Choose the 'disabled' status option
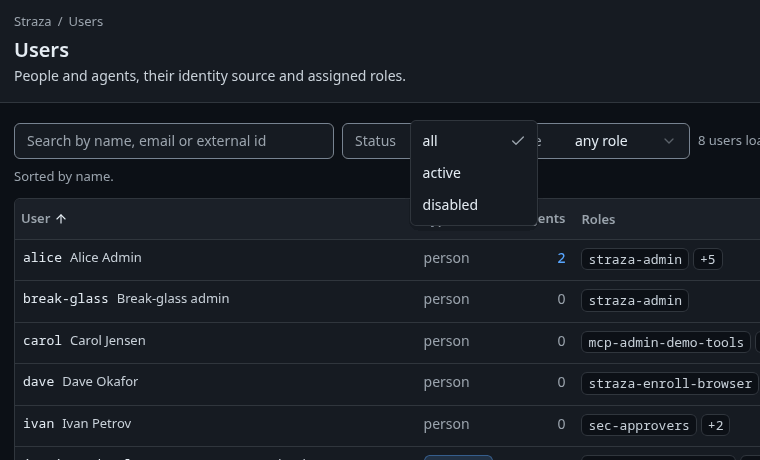 (x=474, y=205)
